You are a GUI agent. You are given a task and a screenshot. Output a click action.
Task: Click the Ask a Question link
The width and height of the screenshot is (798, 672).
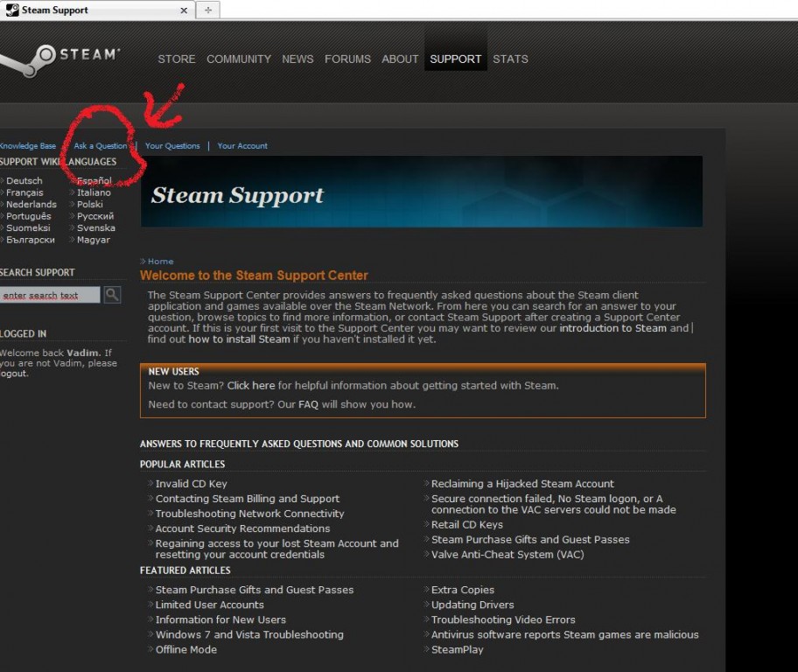[101, 146]
